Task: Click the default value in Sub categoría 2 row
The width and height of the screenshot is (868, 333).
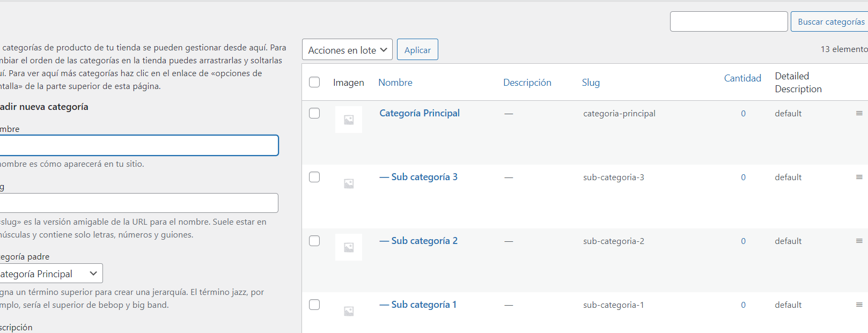Action: tap(788, 241)
